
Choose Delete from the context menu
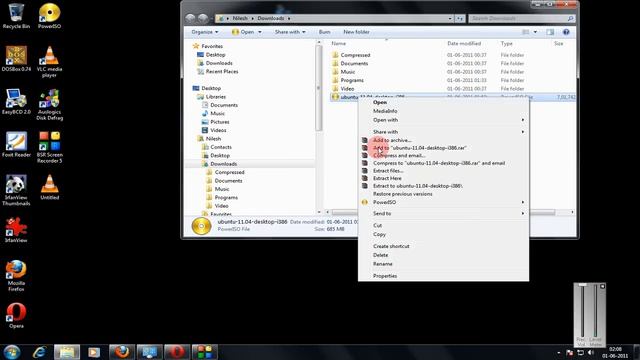[443, 255]
